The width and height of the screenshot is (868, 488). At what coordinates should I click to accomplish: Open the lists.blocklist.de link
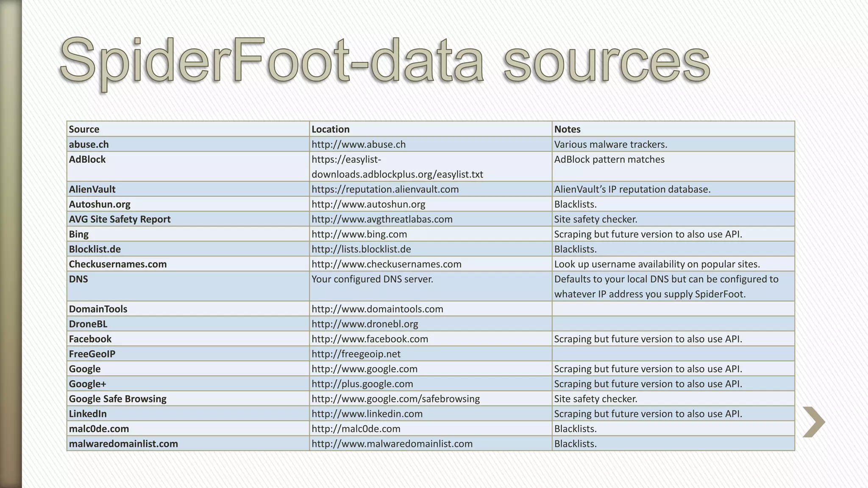click(361, 249)
